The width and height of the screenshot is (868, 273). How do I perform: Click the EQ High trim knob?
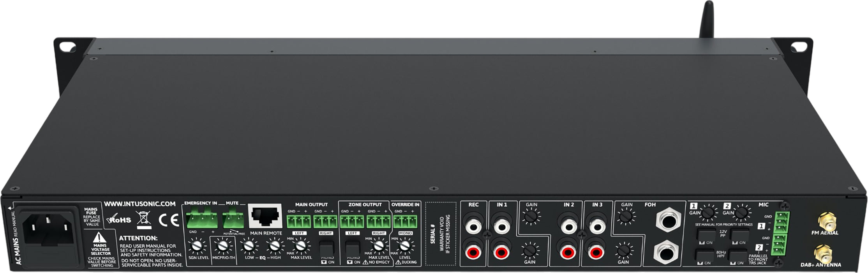275,246
